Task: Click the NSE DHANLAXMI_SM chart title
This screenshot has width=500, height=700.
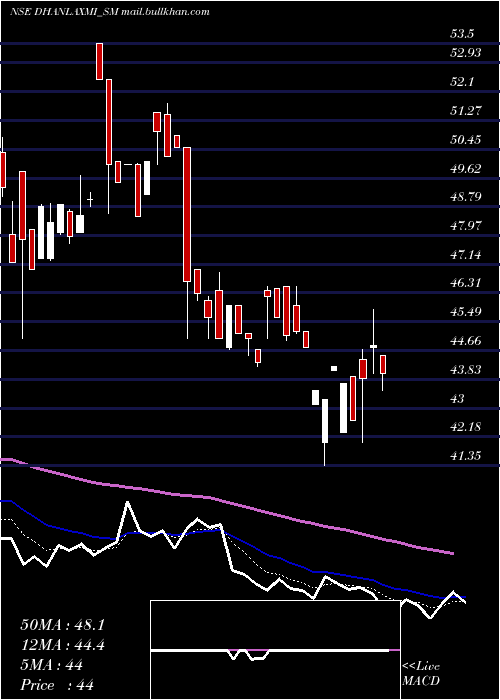Action: click(x=109, y=12)
